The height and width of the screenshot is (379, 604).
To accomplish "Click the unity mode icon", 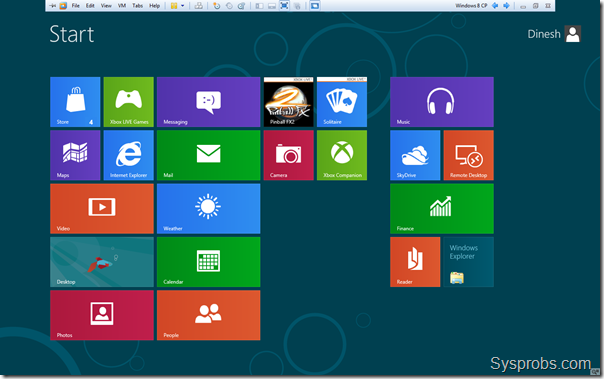I will click(x=297, y=6).
